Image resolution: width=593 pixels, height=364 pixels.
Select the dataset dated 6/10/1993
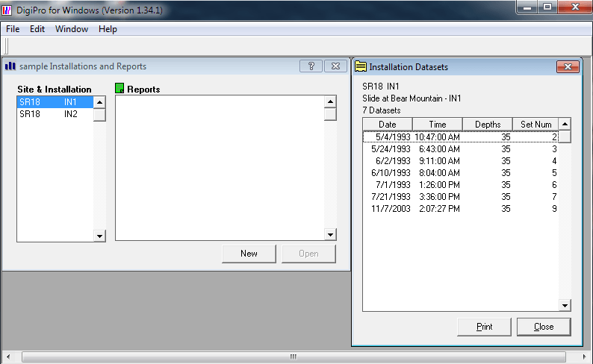click(x=460, y=173)
